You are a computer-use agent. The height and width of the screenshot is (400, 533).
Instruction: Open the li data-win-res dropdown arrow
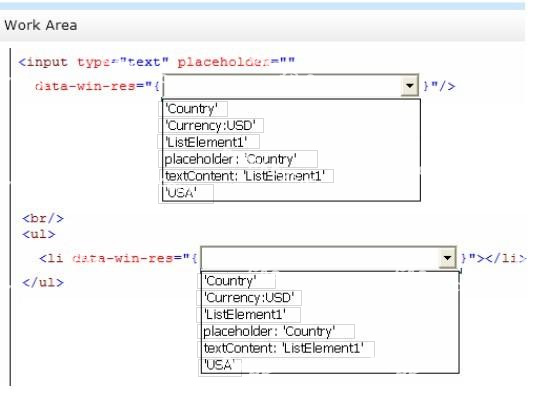coord(447,258)
